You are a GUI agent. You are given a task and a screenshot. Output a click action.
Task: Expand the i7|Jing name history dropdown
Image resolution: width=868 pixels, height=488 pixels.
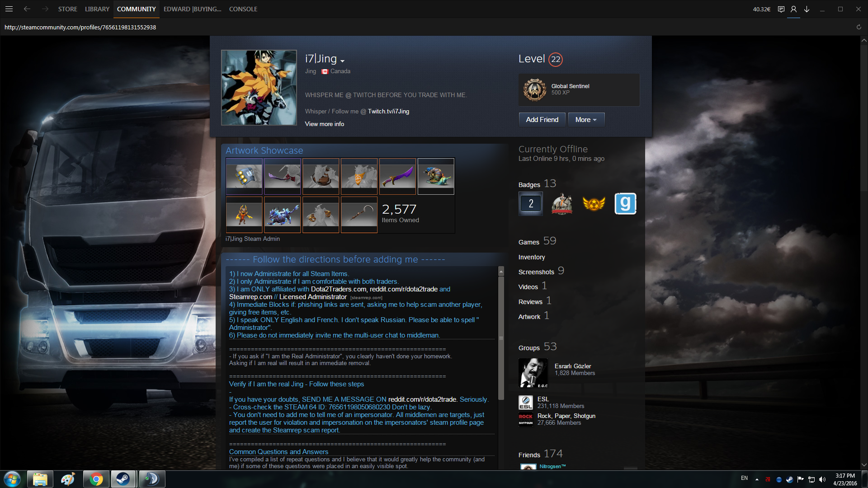click(x=343, y=61)
